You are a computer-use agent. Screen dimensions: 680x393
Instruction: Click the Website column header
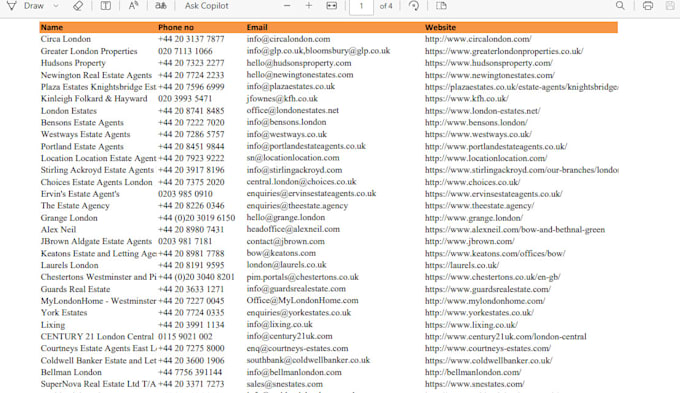click(x=440, y=27)
